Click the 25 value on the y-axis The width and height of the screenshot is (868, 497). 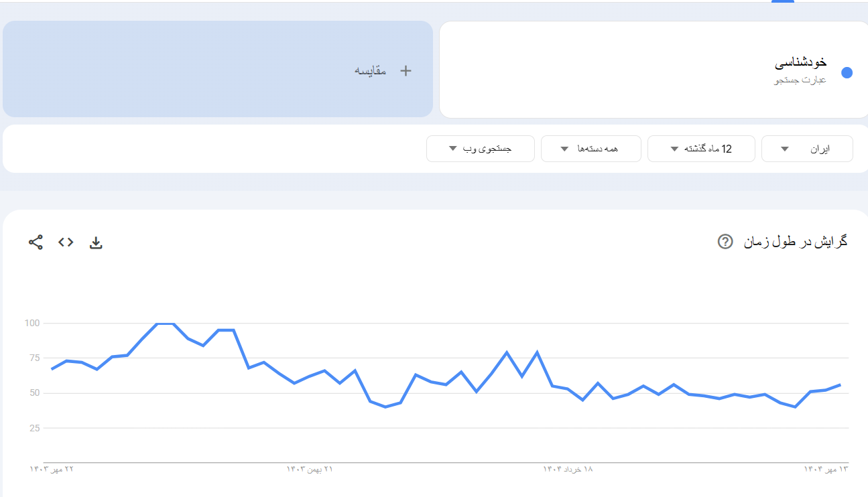[x=35, y=428]
